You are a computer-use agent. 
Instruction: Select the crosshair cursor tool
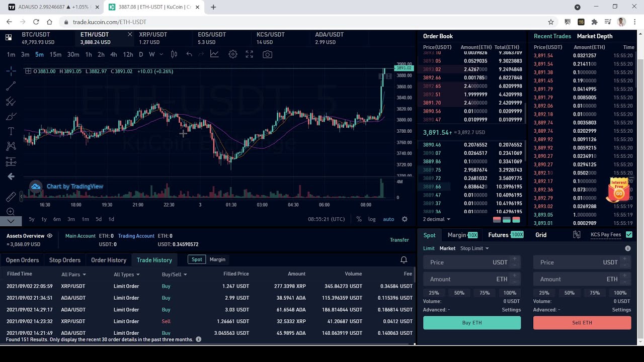11,71
